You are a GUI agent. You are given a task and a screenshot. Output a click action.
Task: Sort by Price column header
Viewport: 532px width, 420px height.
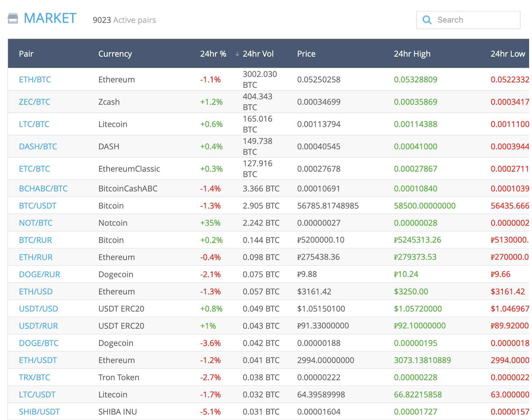[306, 54]
